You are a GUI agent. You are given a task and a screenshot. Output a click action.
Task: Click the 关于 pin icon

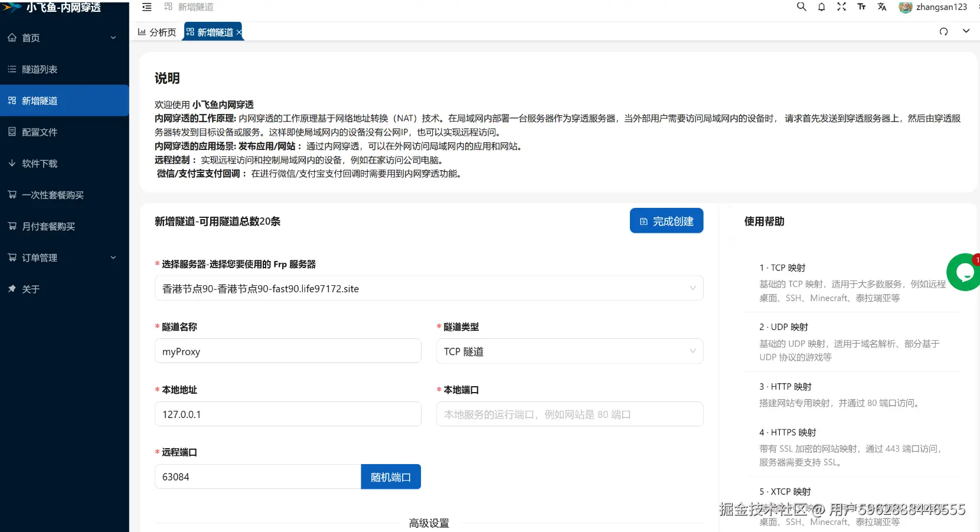(12, 289)
